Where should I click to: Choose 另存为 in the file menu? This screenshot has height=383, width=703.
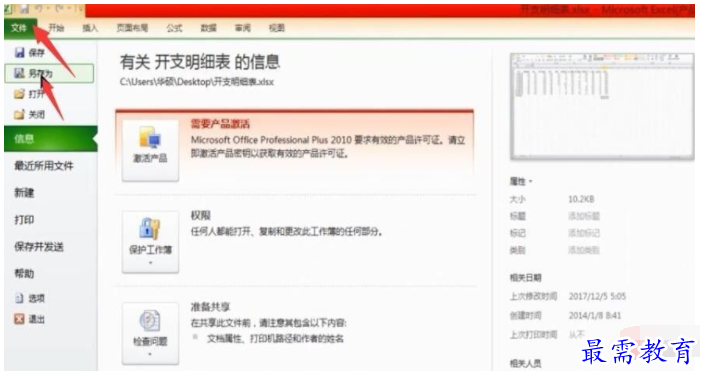tap(49, 73)
